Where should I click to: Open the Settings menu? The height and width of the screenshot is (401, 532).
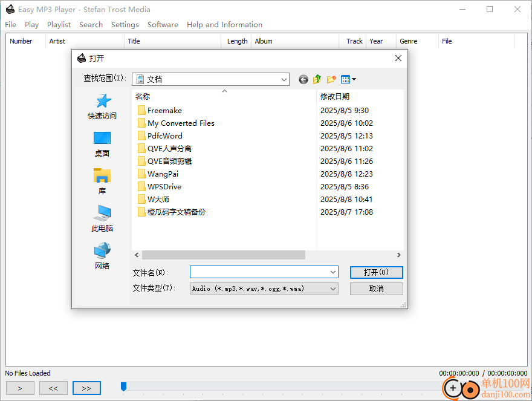[125, 25]
